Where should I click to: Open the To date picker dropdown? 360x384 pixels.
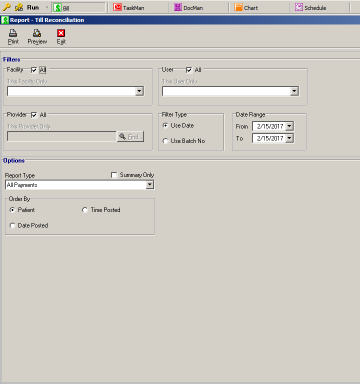(x=290, y=138)
